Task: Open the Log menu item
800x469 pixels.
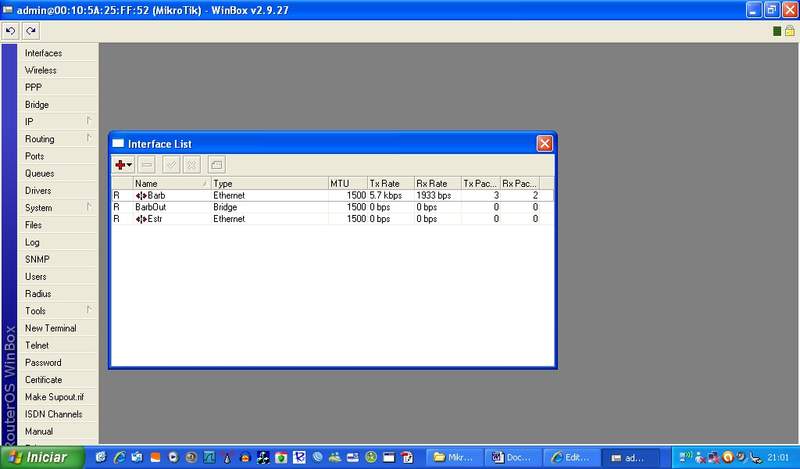Action: 32,242
